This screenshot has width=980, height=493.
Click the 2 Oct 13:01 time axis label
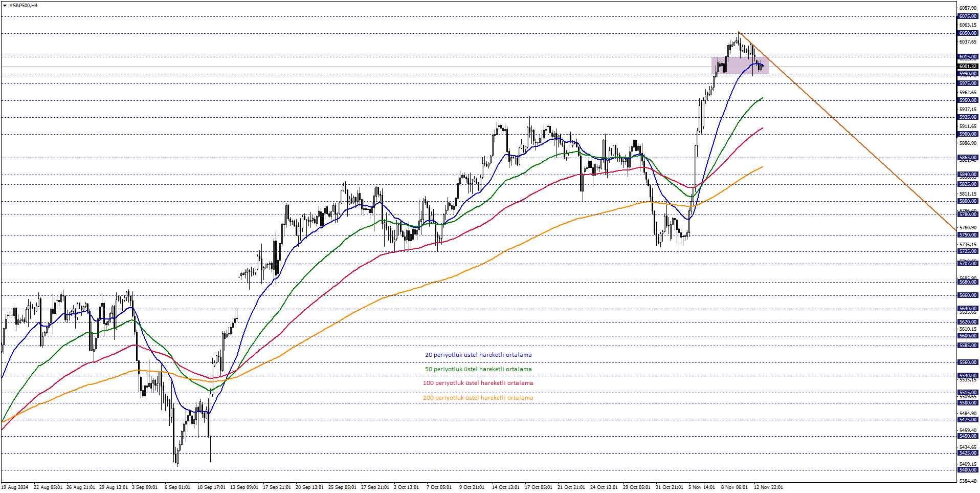point(406,487)
